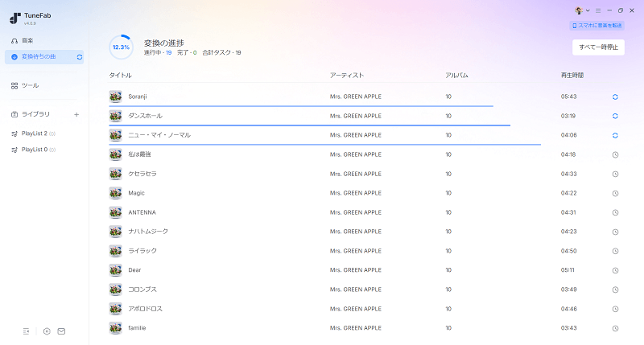Select the song title ライラック
Viewport: 644px width, 345px height.
click(142, 251)
